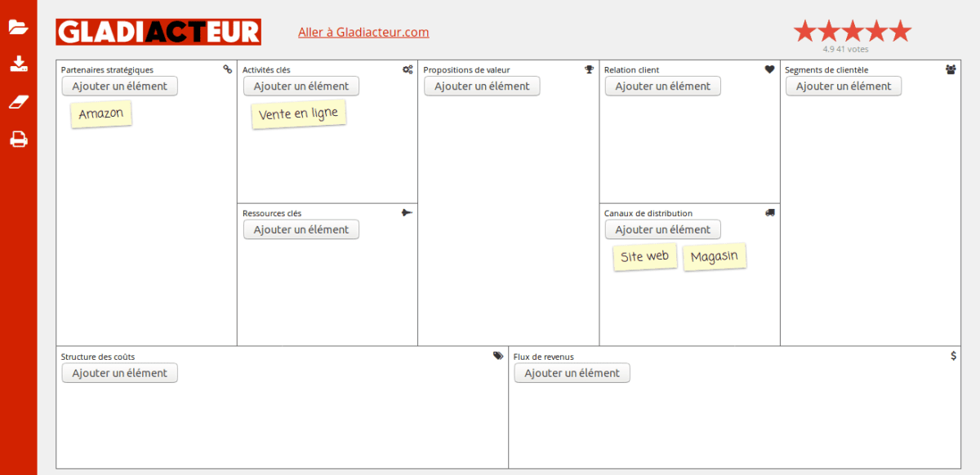
Task: Select the eraser icon in sidebar
Action: click(18, 102)
